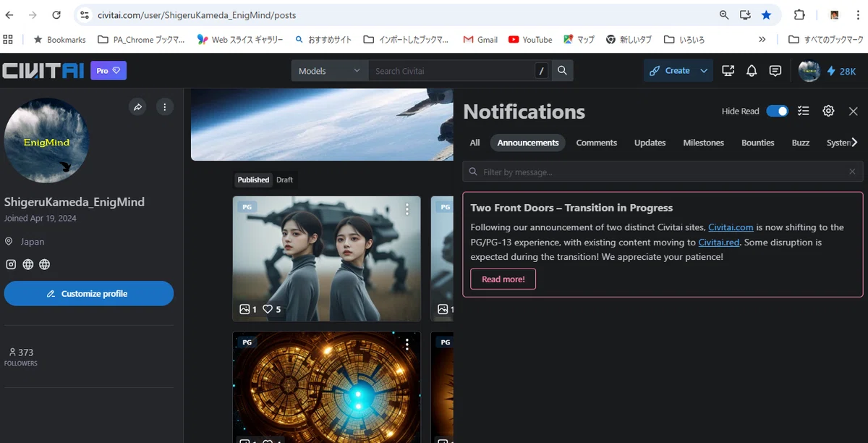This screenshot has height=443, width=868.
Task: Open the generation queue monitor icon
Action: tap(728, 70)
